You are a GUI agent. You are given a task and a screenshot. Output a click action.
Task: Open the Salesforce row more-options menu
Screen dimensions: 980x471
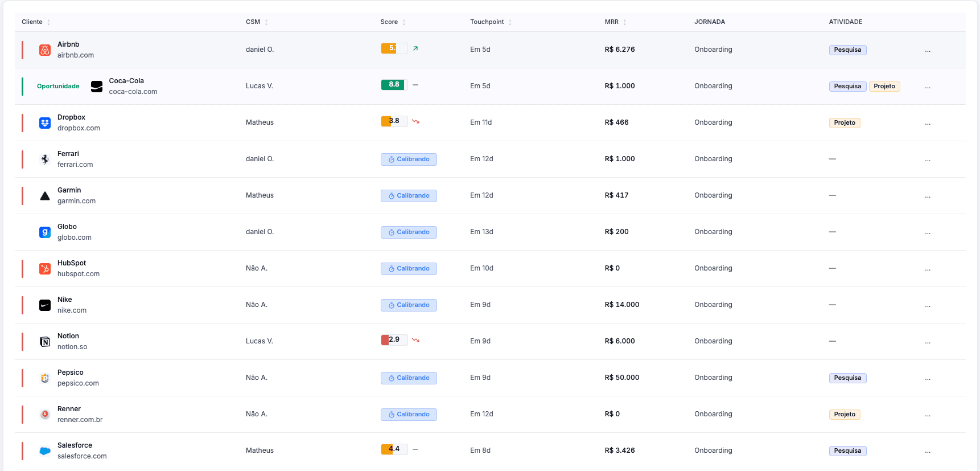(x=928, y=451)
